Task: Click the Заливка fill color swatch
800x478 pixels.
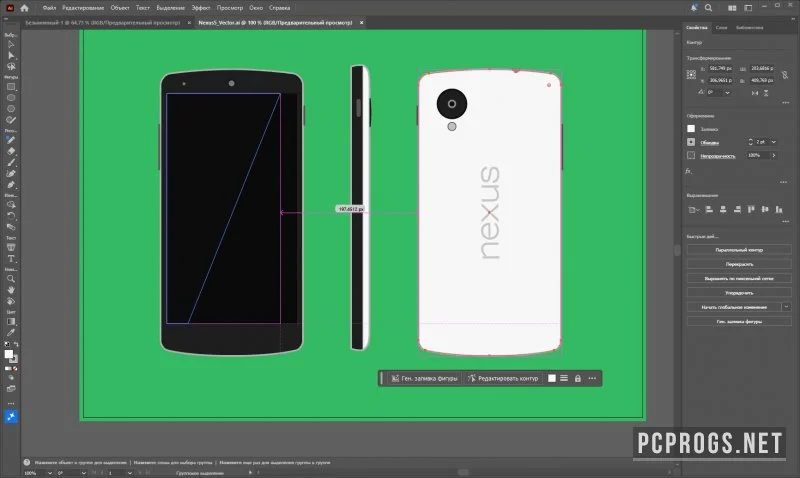Action: [691, 129]
